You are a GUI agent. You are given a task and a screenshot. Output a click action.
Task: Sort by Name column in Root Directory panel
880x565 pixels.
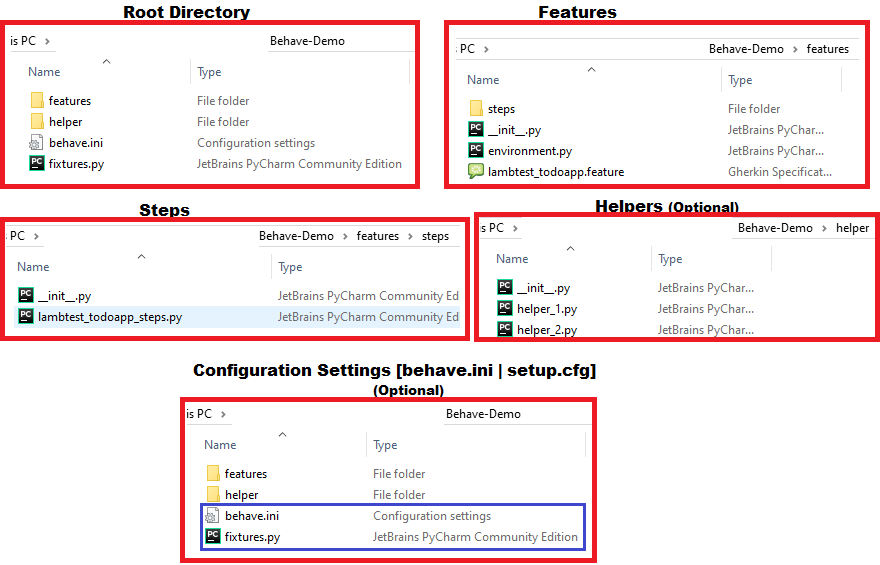pyautogui.click(x=44, y=72)
